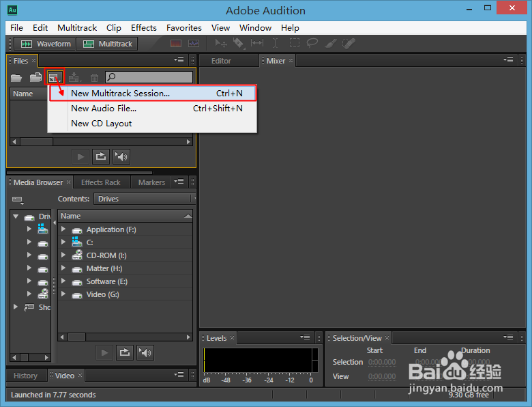This screenshot has width=532, height=407.
Task: Switch to Waveform editor view
Action: [45, 44]
